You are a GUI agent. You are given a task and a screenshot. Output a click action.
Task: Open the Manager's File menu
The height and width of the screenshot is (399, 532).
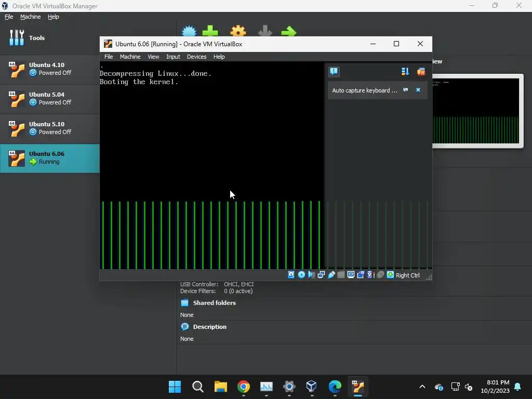pos(9,17)
